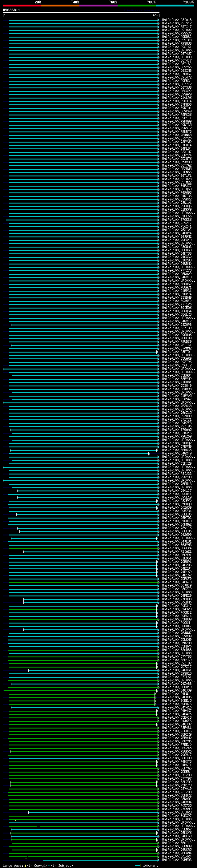Select the UniRef100_P05734 label
The image size is (197, 868).
[177, 511]
